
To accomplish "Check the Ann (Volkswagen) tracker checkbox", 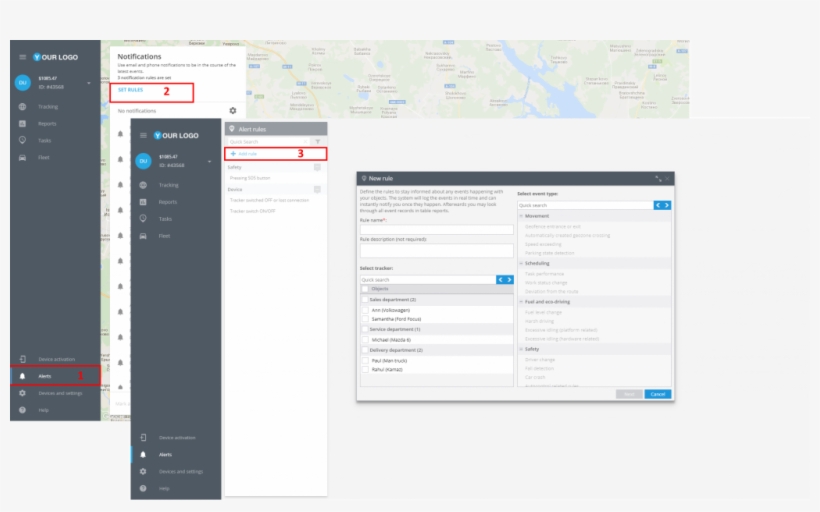I will (365, 310).
